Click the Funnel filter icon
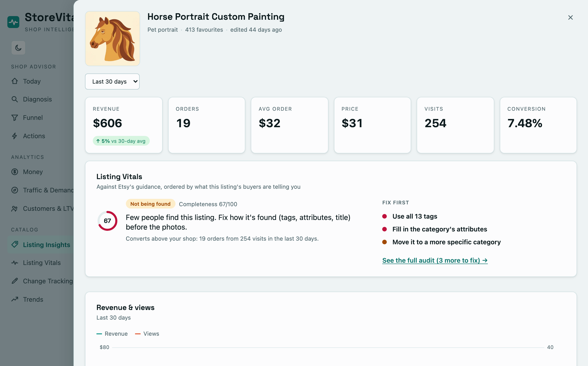This screenshot has width=588, height=366. tap(15, 118)
